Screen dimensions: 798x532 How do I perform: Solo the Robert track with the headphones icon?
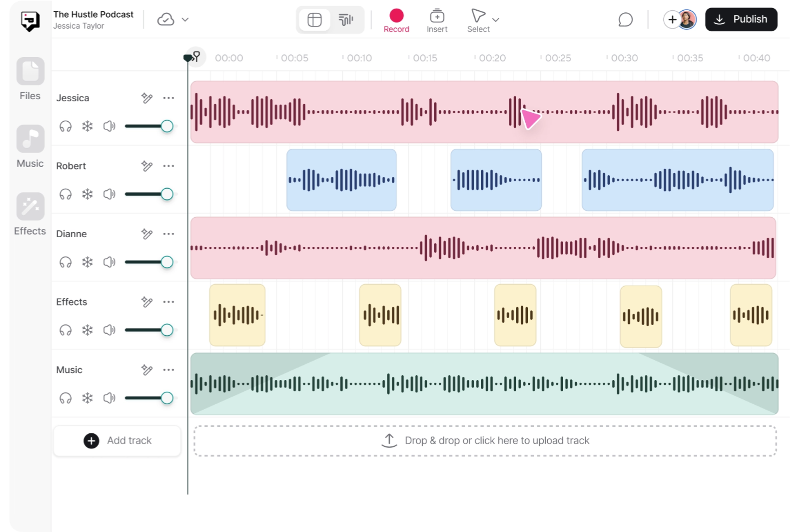65,194
